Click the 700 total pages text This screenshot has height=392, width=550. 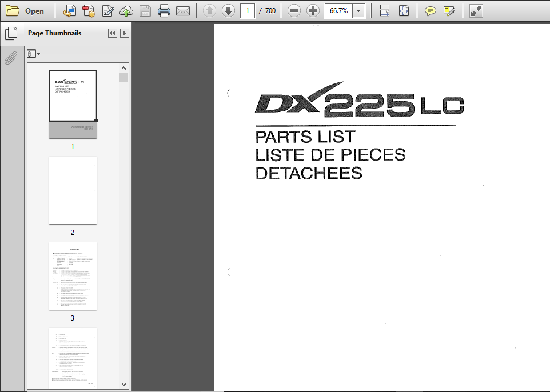click(x=270, y=11)
